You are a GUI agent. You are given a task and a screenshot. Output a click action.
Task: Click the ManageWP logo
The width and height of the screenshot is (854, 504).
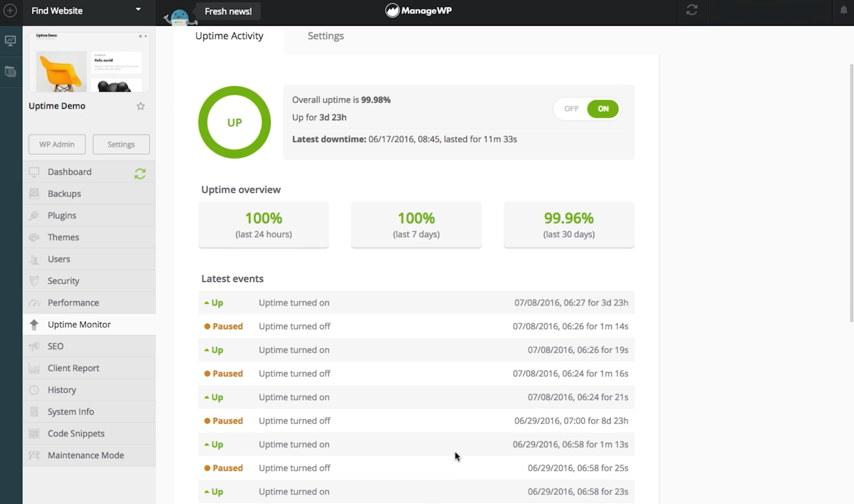coord(418,11)
